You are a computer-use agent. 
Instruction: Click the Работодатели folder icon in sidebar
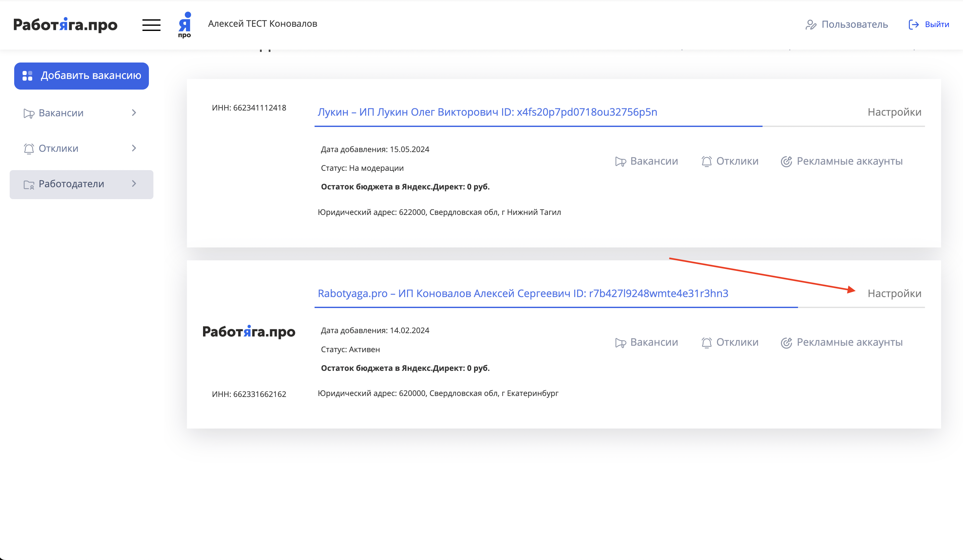[29, 185]
